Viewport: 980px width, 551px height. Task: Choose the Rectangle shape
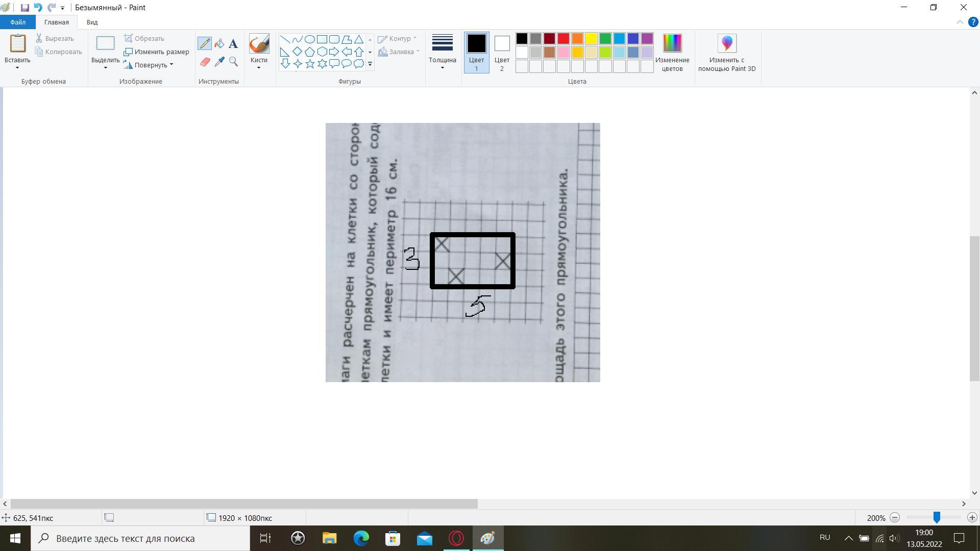pyautogui.click(x=322, y=39)
